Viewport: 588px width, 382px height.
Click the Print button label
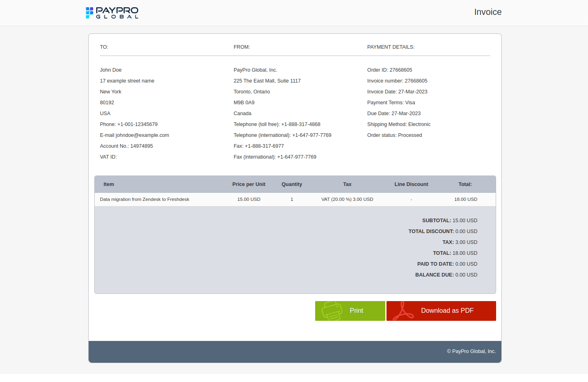(356, 311)
